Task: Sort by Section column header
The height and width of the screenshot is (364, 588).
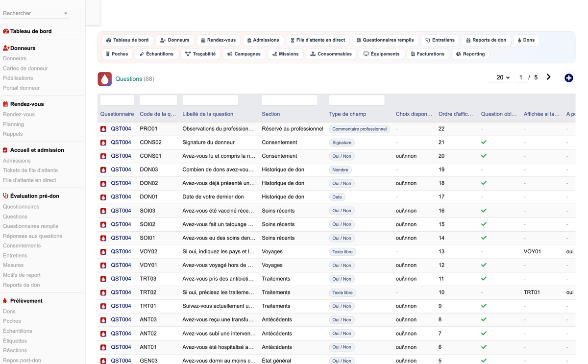Action: (271, 114)
